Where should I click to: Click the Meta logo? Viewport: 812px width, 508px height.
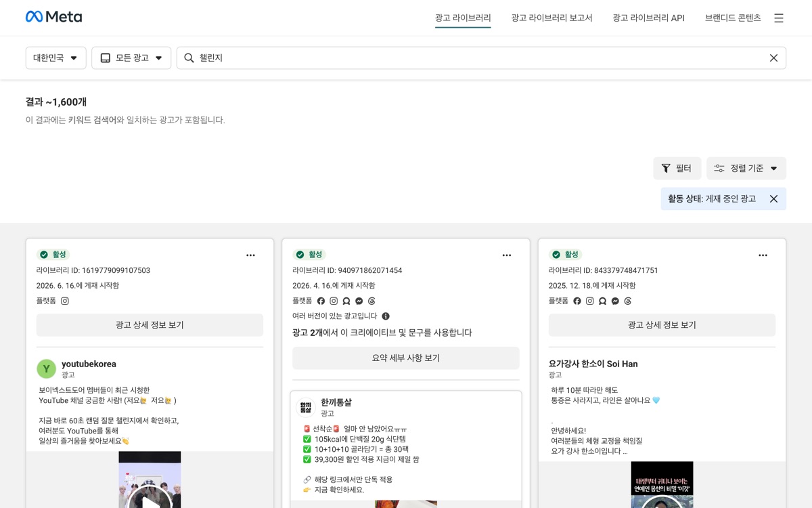(x=53, y=17)
